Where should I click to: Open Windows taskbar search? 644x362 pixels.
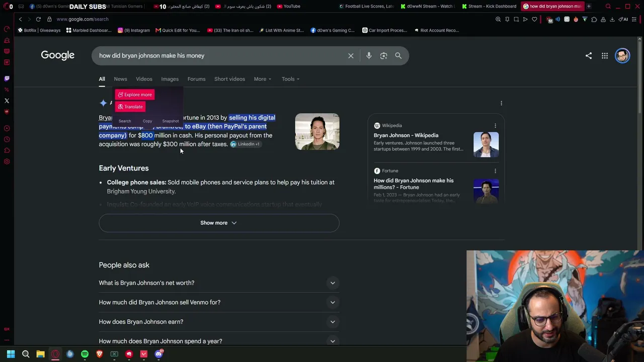click(x=26, y=354)
